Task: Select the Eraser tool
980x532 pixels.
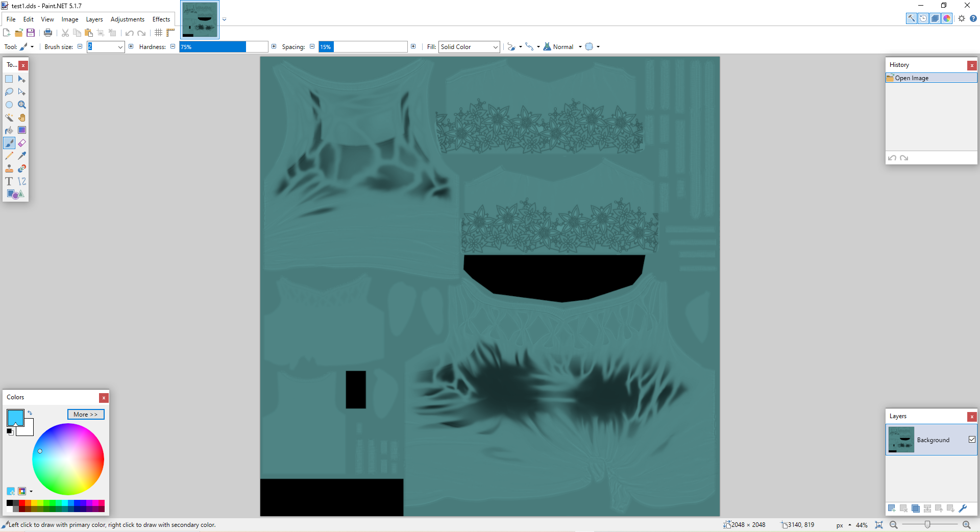Action: pos(22,143)
